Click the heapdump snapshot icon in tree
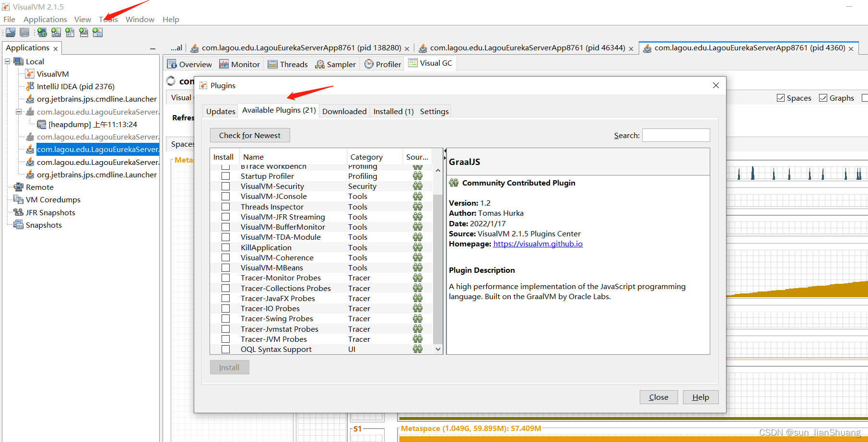The height and width of the screenshot is (442, 868). click(42, 124)
